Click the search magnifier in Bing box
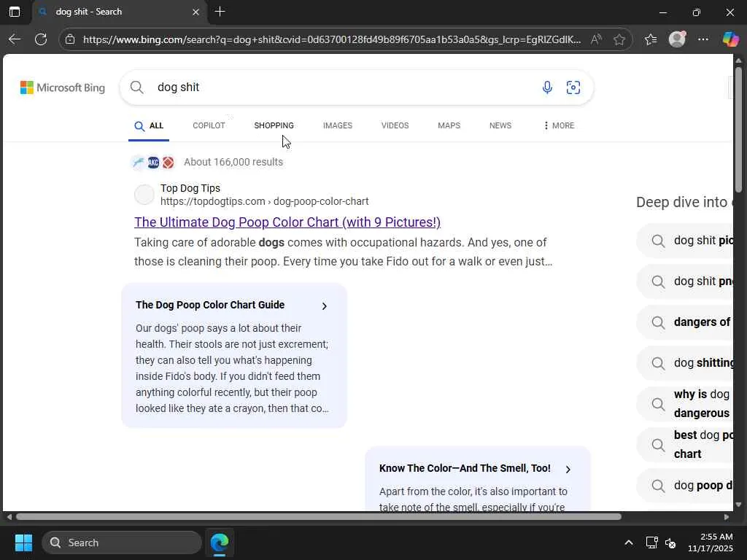Screen dimensions: 747x560 (x=136, y=87)
